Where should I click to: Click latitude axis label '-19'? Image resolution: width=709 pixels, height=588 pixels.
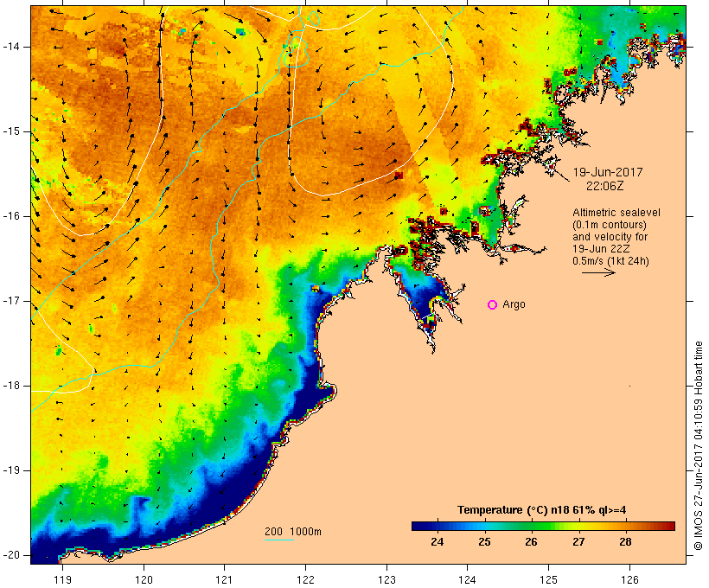[x=10, y=470]
